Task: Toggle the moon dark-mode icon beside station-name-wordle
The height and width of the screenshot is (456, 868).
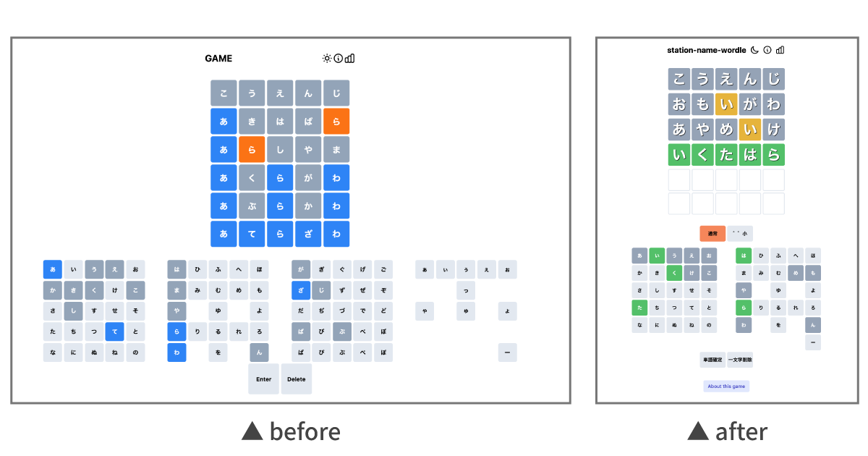Action: coord(754,50)
